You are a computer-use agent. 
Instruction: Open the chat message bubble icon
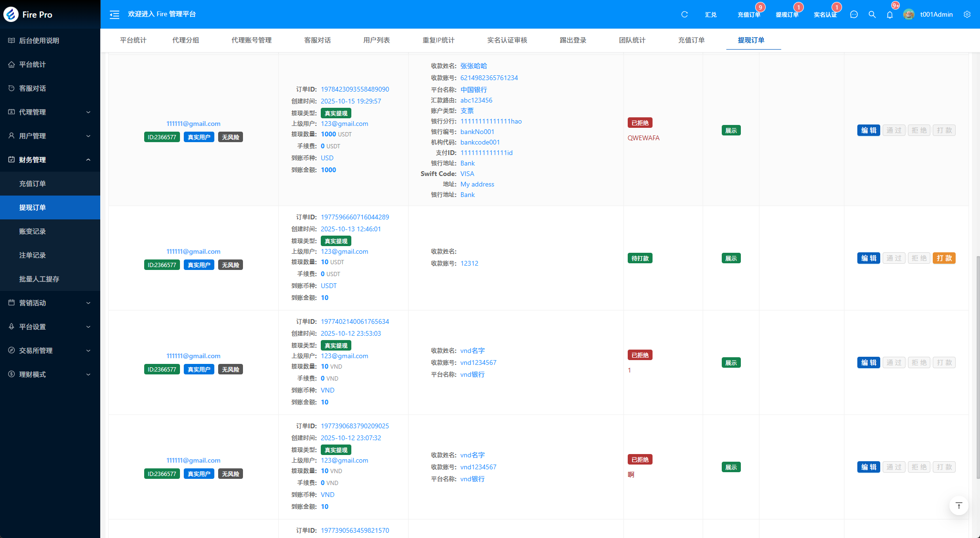pyautogui.click(x=854, y=15)
